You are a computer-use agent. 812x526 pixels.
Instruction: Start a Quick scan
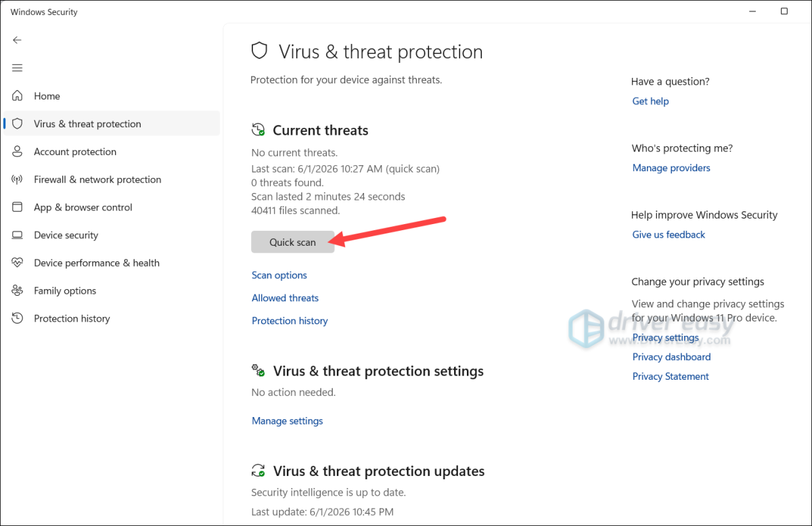pos(292,242)
